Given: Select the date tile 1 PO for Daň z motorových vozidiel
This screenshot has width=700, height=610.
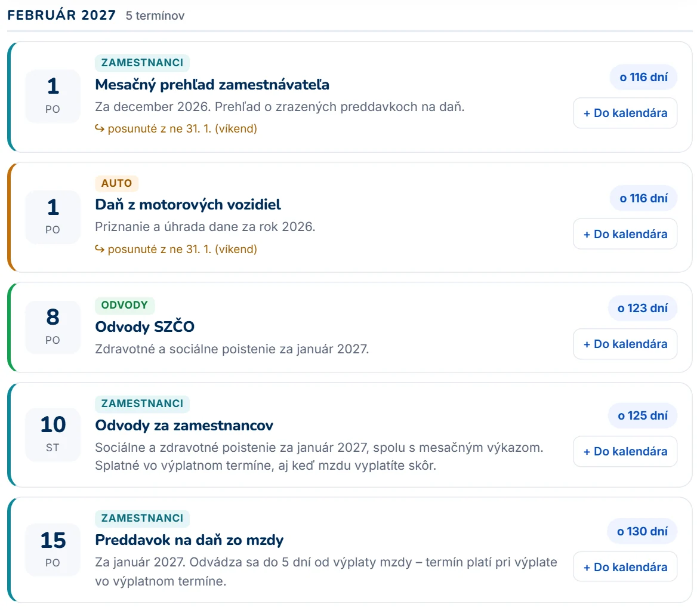Looking at the screenshot, I should [x=53, y=217].
